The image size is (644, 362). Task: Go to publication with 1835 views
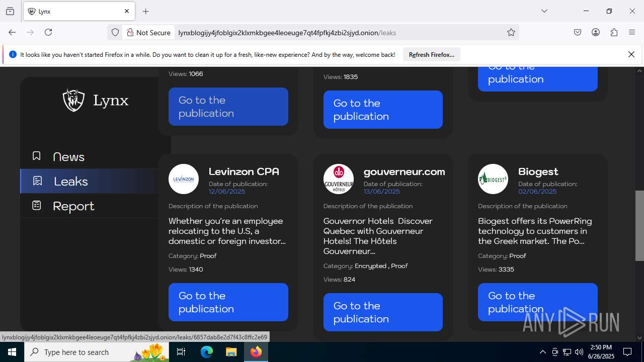click(383, 110)
